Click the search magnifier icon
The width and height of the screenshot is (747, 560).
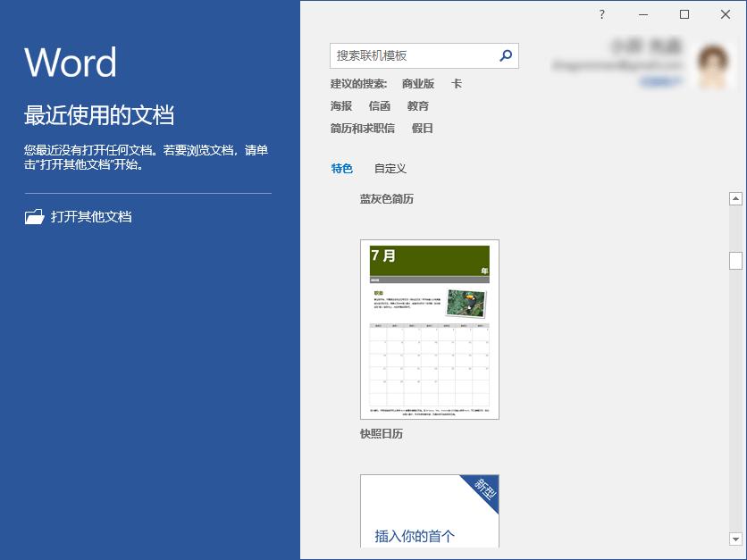pyautogui.click(x=505, y=55)
